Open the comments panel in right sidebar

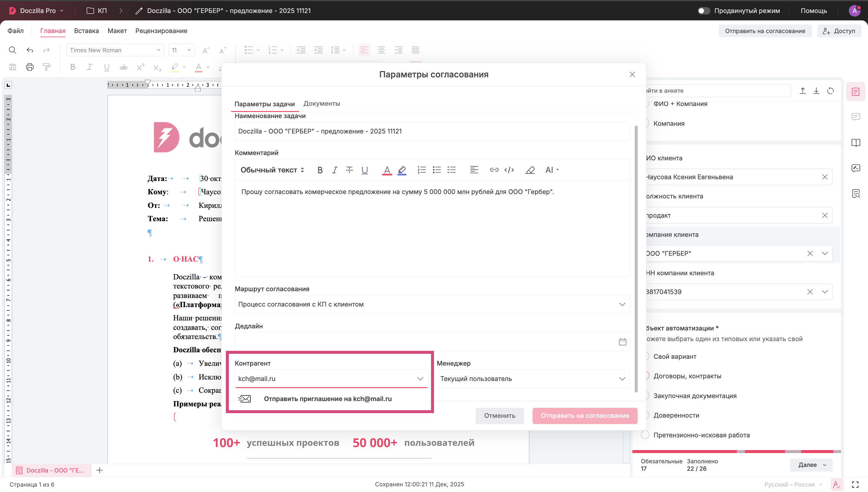tap(856, 117)
